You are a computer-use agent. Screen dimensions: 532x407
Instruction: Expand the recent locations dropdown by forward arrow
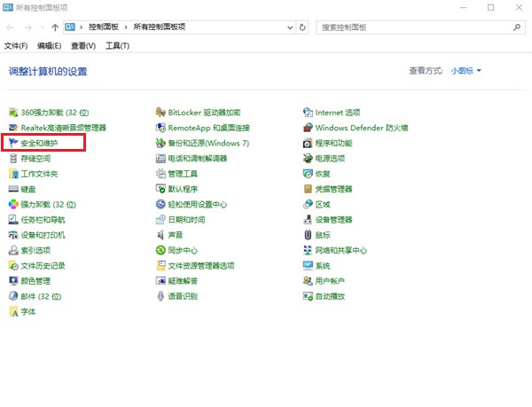click(43, 27)
